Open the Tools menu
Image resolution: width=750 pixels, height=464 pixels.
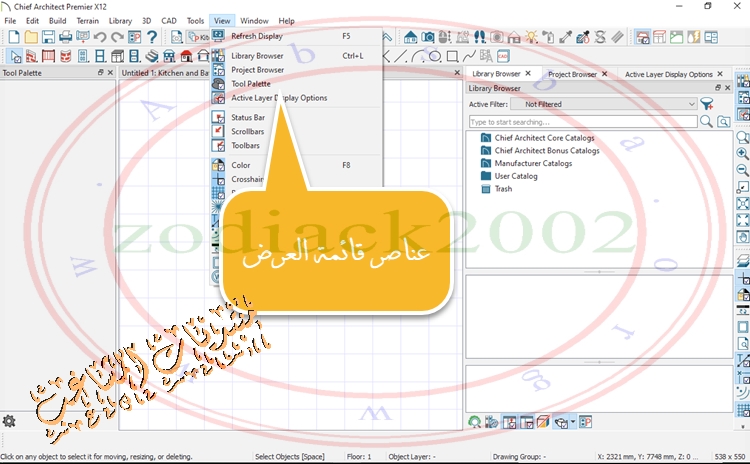pyautogui.click(x=195, y=21)
